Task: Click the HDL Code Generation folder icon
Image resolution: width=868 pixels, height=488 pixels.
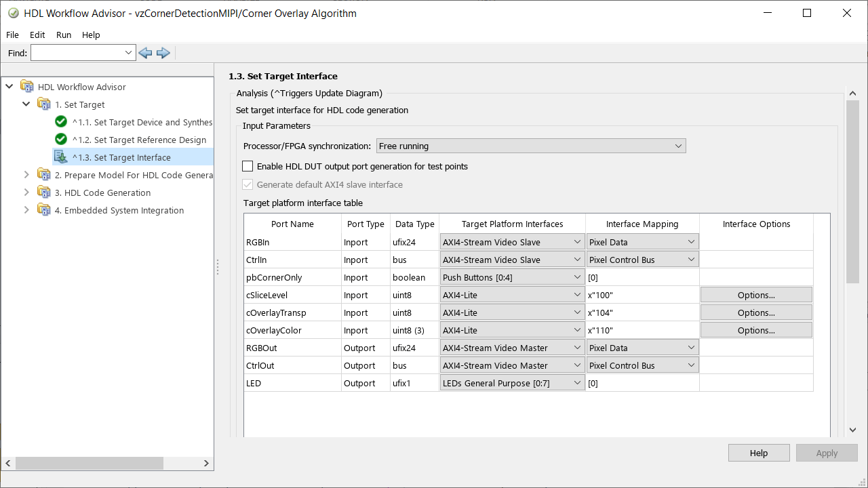Action: [44, 192]
